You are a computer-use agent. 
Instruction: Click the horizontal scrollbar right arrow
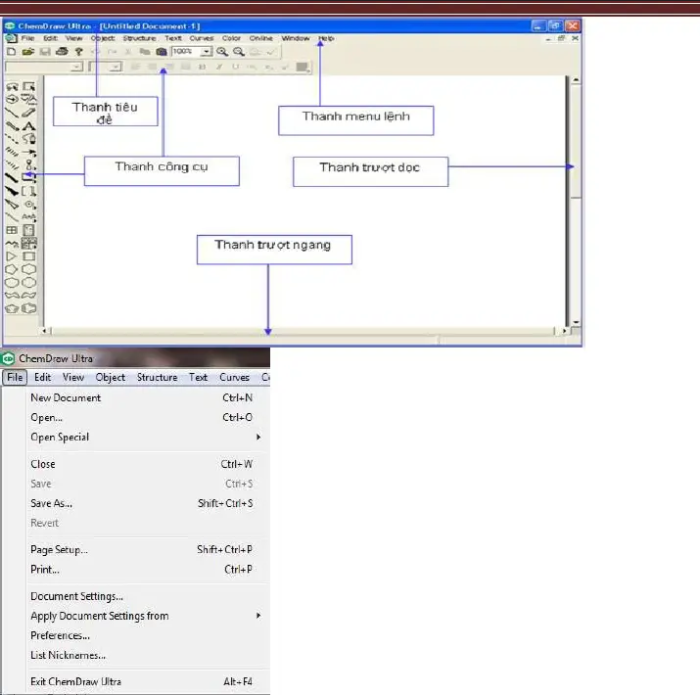click(x=565, y=331)
